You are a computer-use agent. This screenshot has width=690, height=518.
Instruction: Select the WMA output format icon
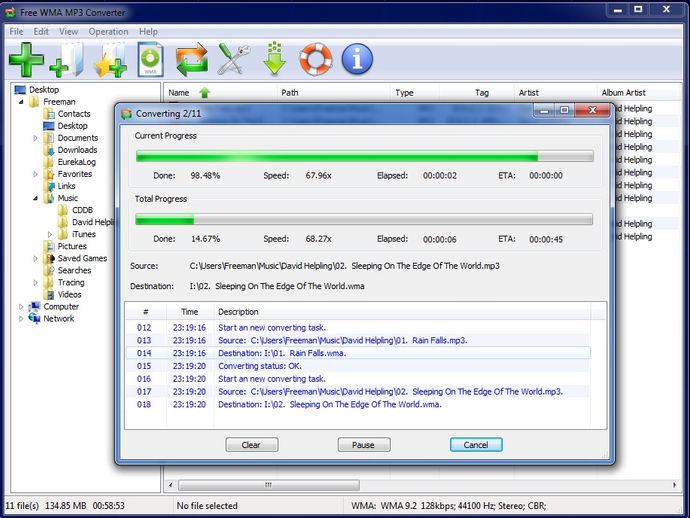click(150, 59)
